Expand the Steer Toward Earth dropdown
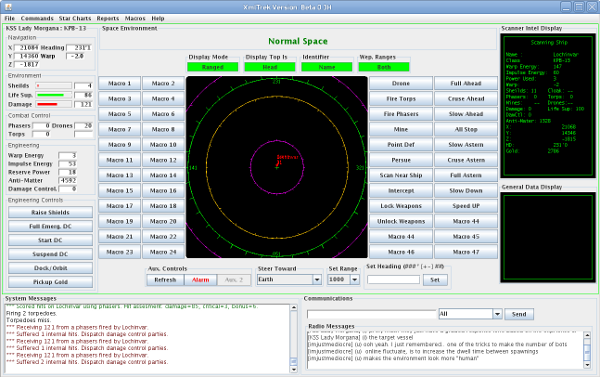Screen dimensions: 600x377 coord(317,280)
